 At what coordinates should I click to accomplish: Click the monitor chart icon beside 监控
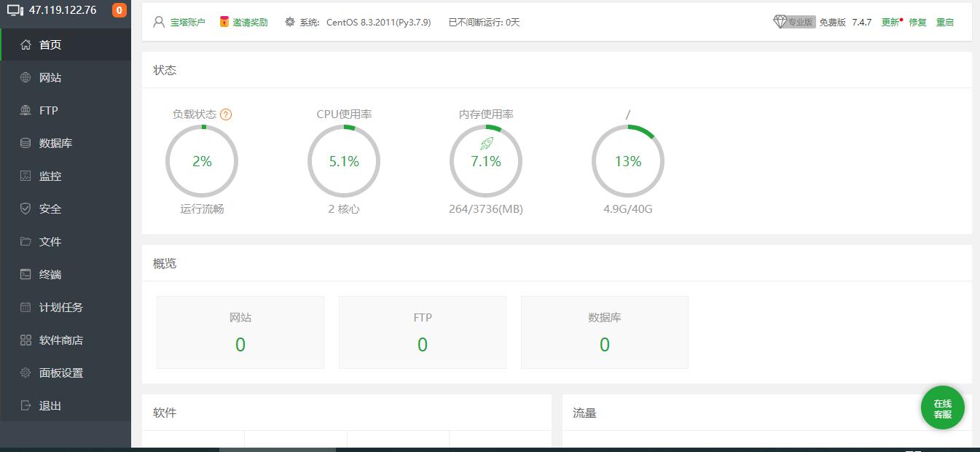26,176
